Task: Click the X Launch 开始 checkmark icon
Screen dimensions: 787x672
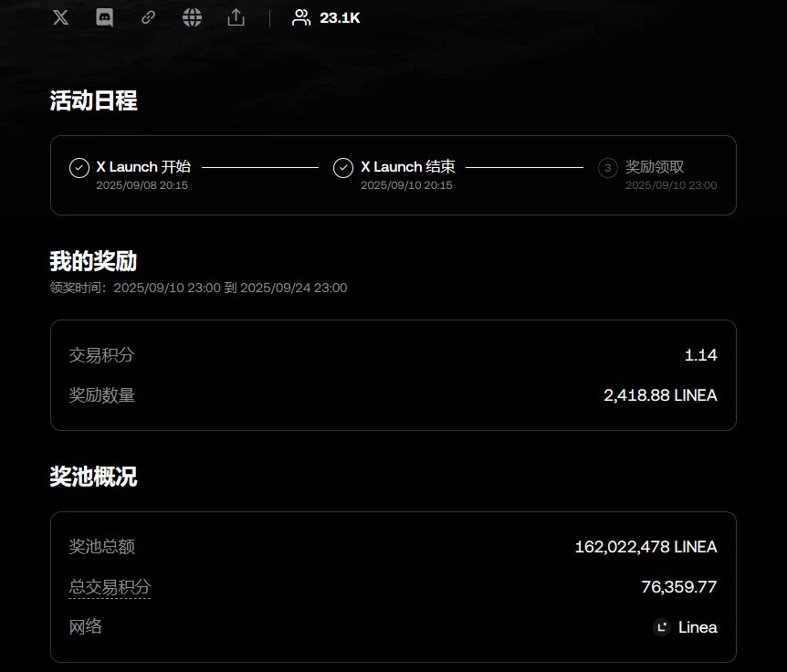Action: (x=79, y=168)
